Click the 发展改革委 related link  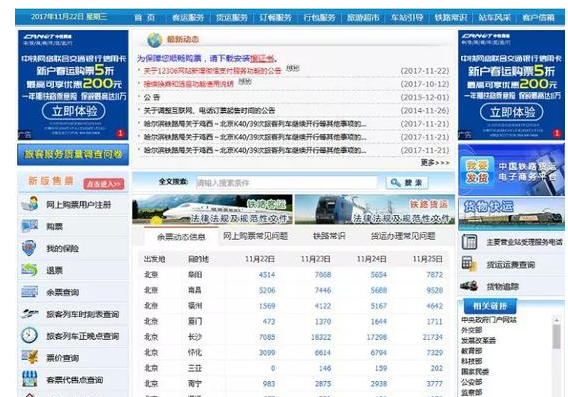pos(478,340)
